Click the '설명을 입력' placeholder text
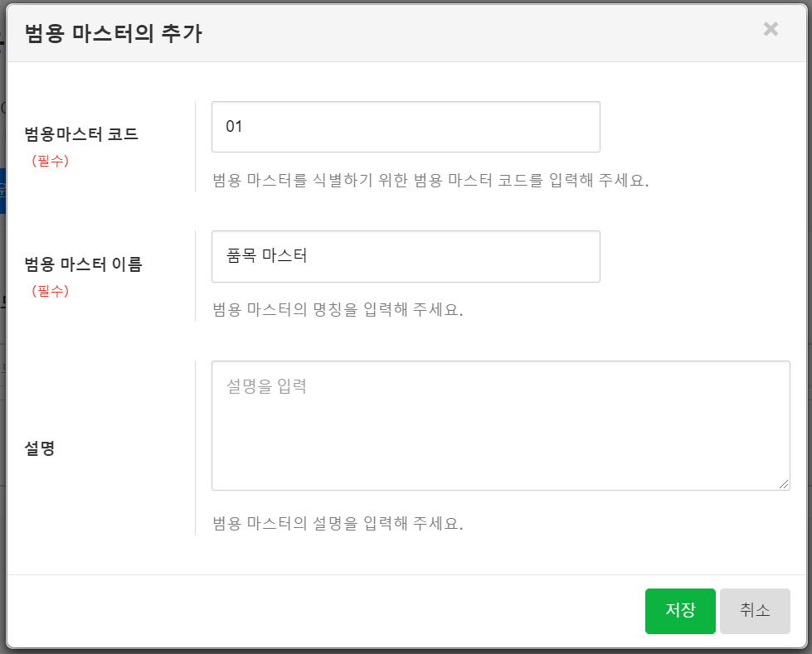The width and height of the screenshot is (812, 654). tap(266, 386)
